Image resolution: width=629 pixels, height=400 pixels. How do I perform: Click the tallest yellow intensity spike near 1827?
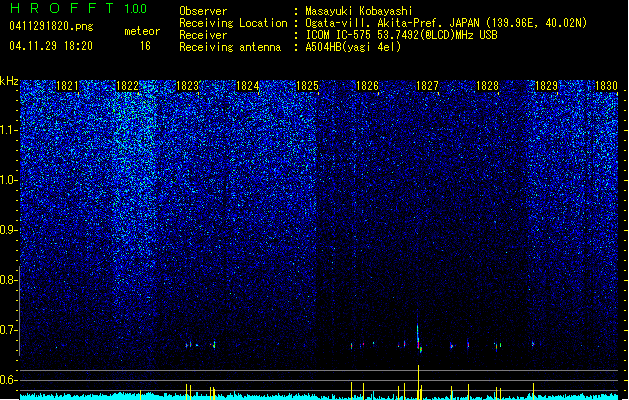coord(418,382)
